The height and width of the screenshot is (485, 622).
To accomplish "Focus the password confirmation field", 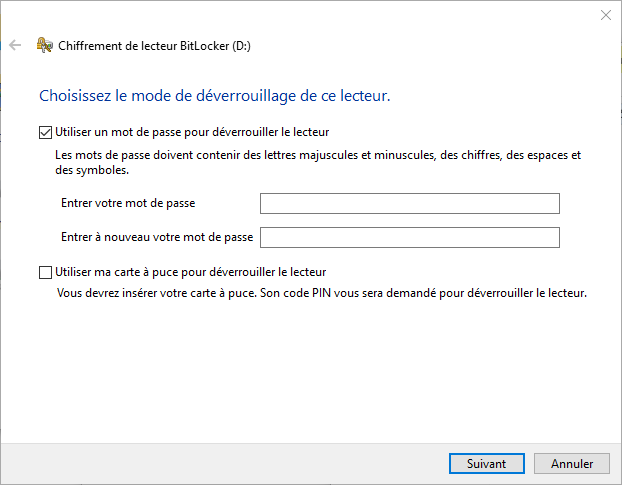I will pyautogui.click(x=410, y=238).
